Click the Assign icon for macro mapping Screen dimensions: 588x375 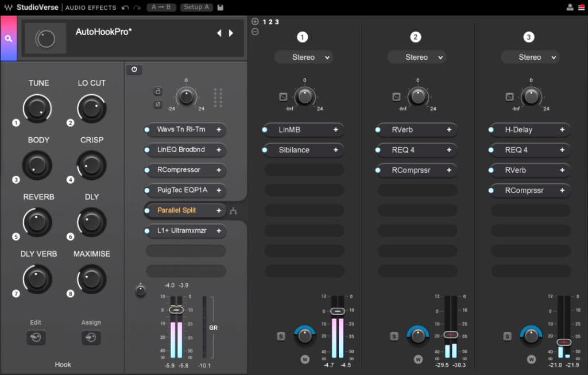(91, 338)
